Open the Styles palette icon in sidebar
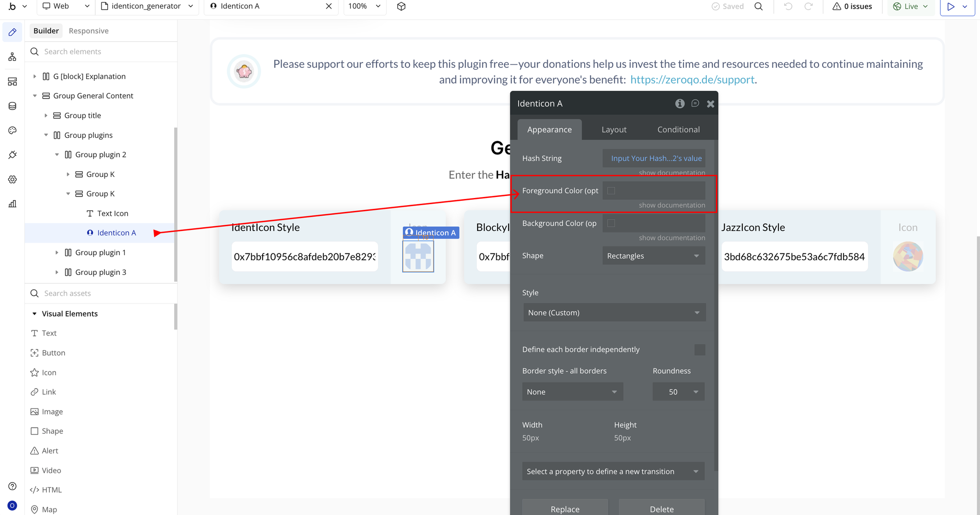The image size is (980, 515). point(12,131)
